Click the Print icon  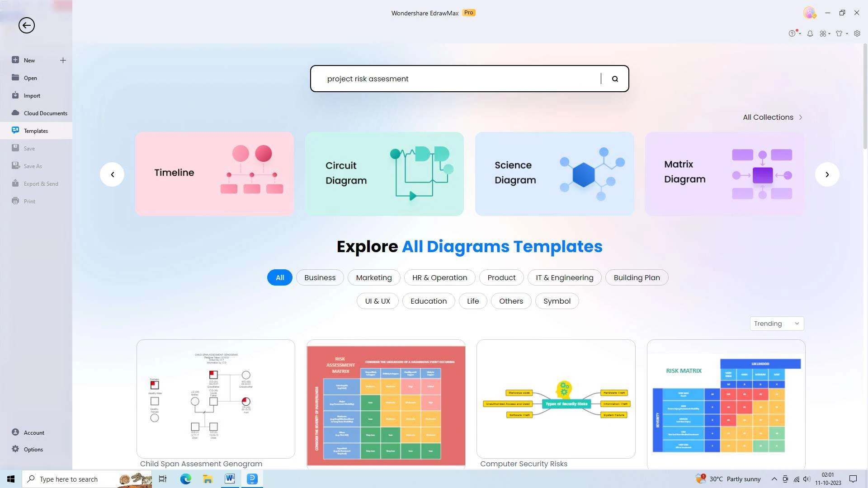(x=15, y=201)
